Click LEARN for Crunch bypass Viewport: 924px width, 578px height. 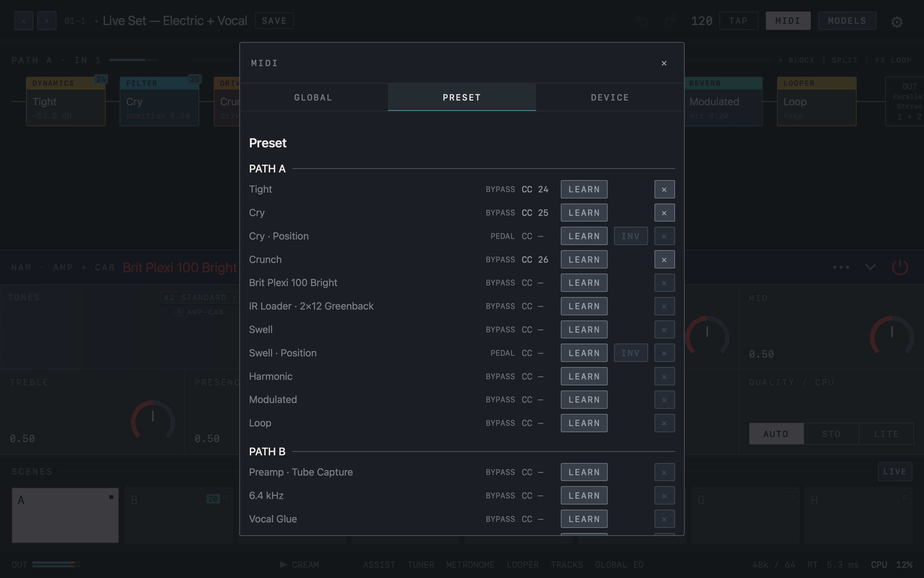584,259
